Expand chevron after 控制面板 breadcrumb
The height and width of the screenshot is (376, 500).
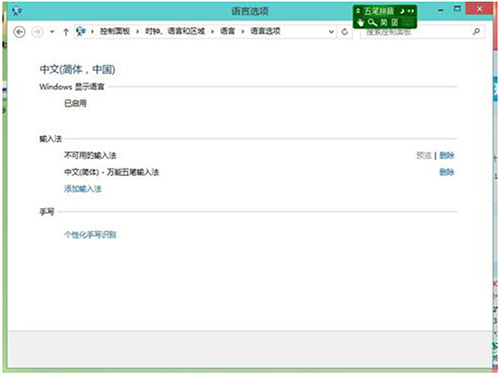click(137, 32)
